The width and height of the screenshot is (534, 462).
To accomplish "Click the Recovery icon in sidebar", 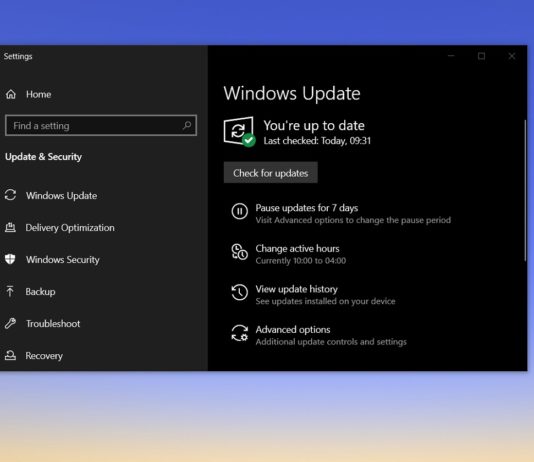I will coord(10,355).
